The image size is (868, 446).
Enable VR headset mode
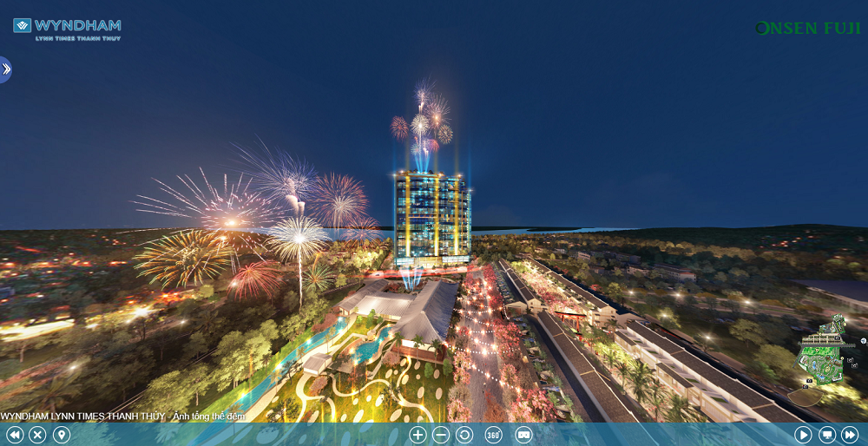pos(523,435)
